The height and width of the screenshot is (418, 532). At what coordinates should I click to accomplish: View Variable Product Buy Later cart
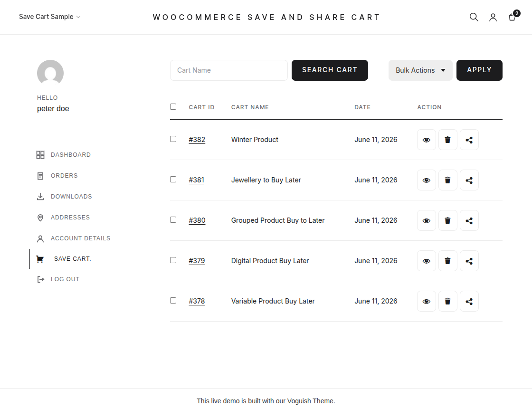click(427, 301)
